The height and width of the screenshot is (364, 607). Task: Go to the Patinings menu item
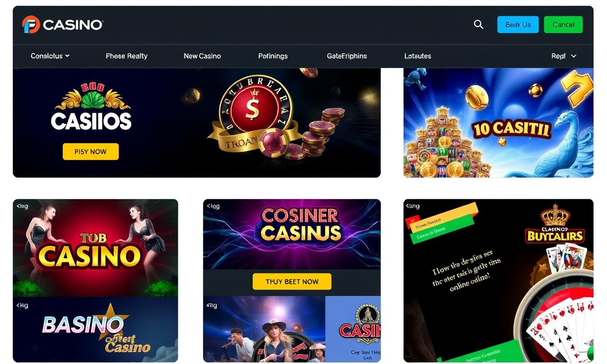(x=273, y=56)
